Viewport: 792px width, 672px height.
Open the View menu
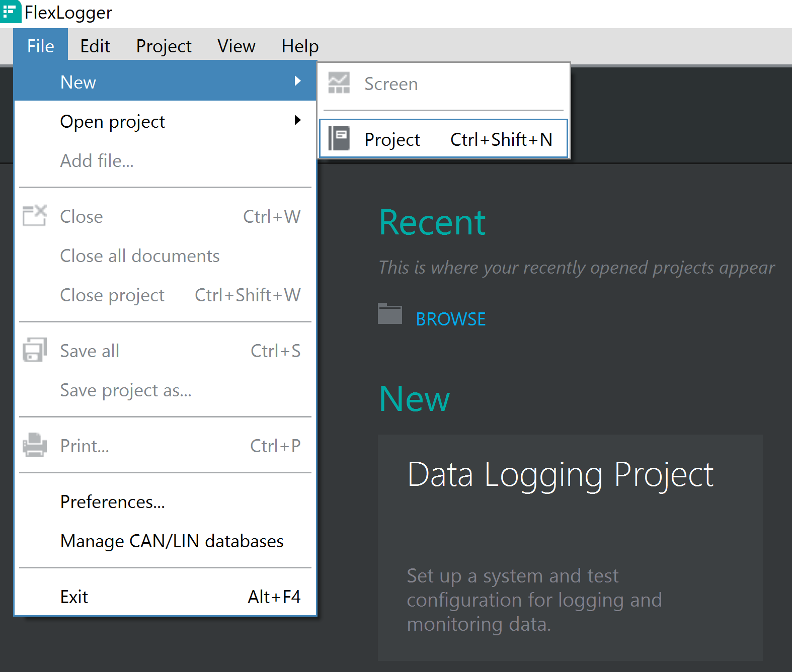click(236, 46)
